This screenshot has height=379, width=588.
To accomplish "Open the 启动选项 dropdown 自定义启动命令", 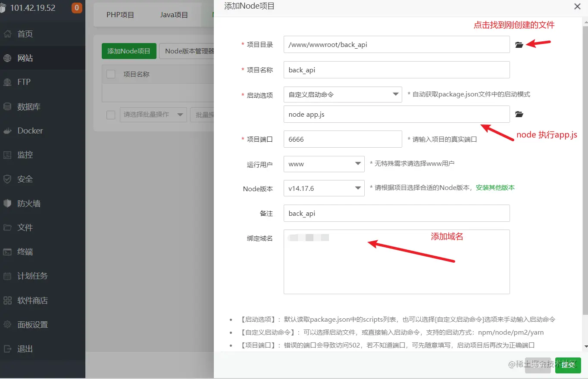I will (x=343, y=94).
